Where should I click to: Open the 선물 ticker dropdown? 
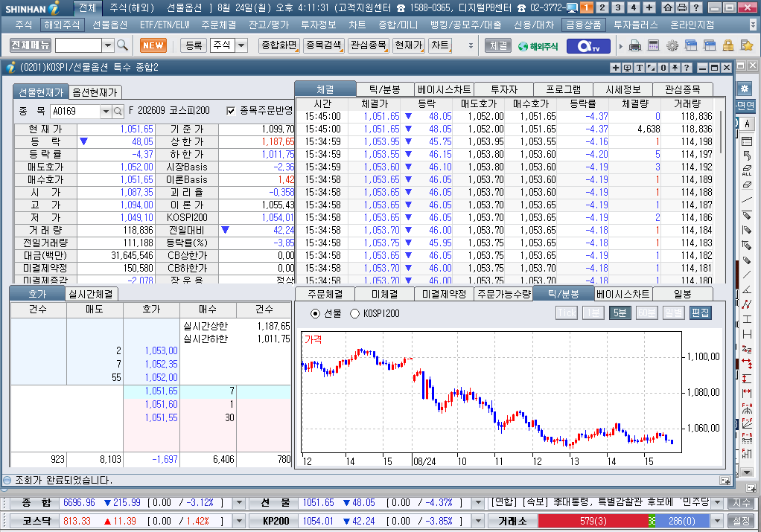[479, 503]
